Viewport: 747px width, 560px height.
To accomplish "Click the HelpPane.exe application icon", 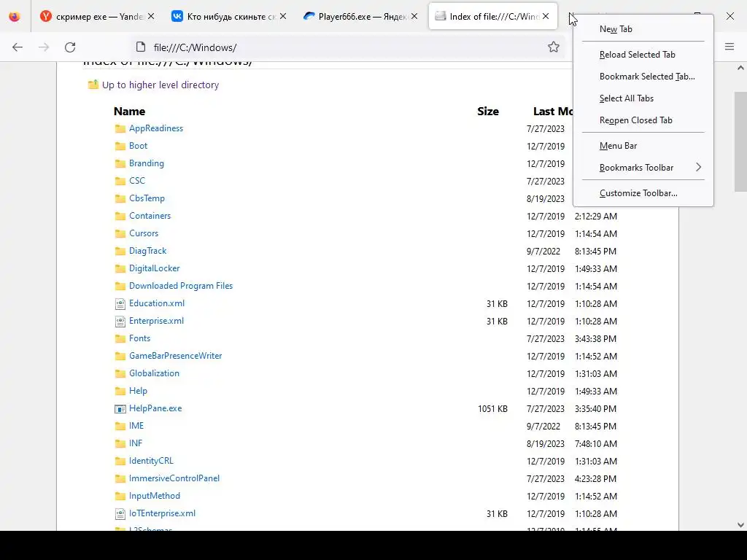I will point(120,409).
